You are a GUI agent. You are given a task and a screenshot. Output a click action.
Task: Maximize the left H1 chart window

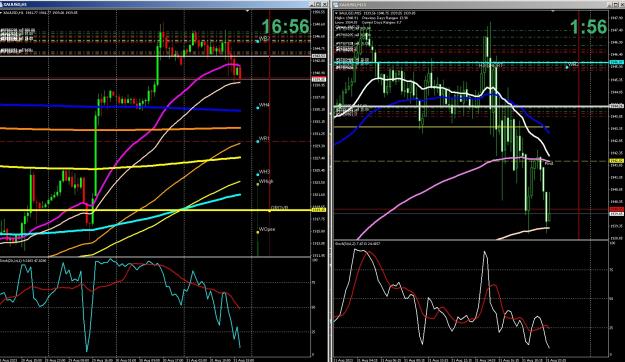point(318,4)
